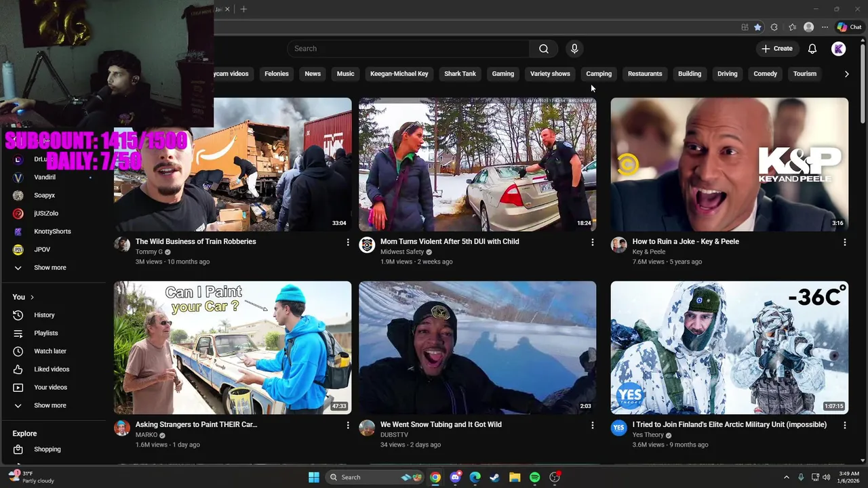This screenshot has height=488, width=868.
Task: Select the Gaming filter chip
Action: click(x=503, y=74)
